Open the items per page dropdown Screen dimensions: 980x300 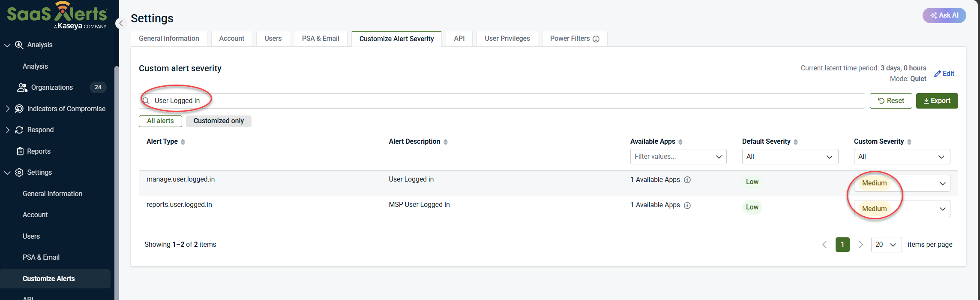click(886, 245)
